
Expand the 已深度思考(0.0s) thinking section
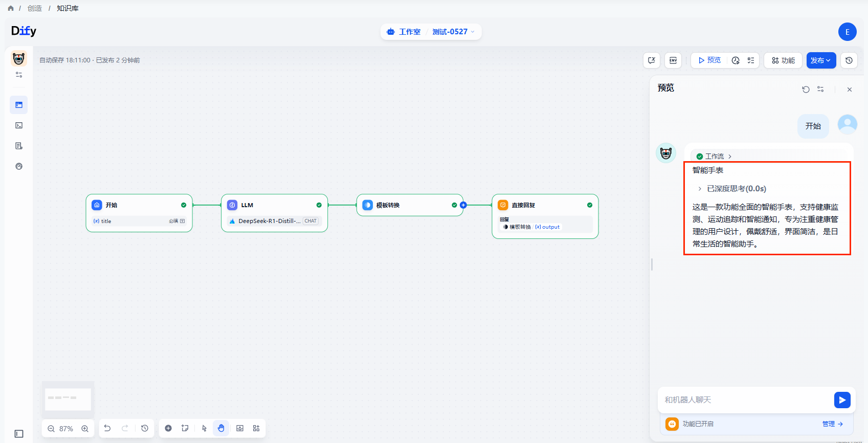[x=732, y=189]
